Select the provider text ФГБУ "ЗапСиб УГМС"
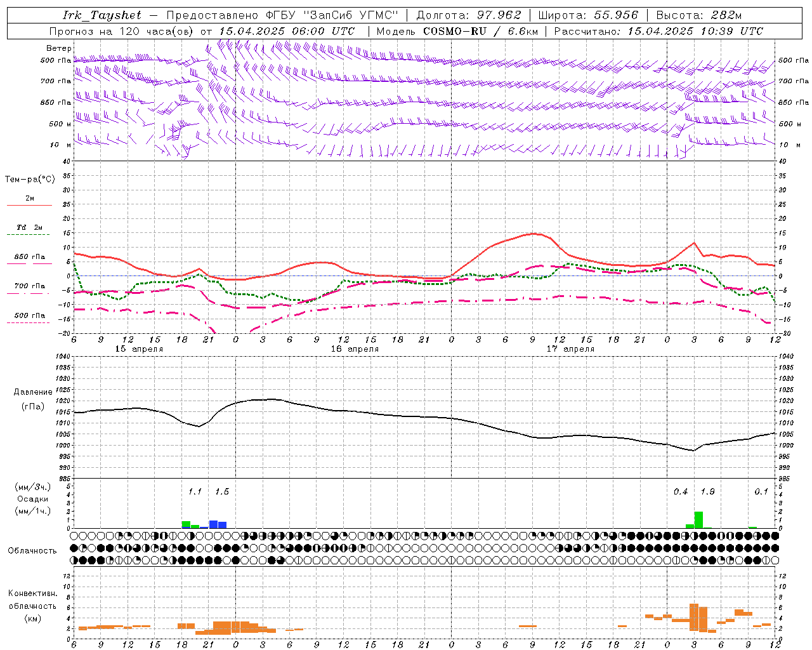 click(x=331, y=15)
